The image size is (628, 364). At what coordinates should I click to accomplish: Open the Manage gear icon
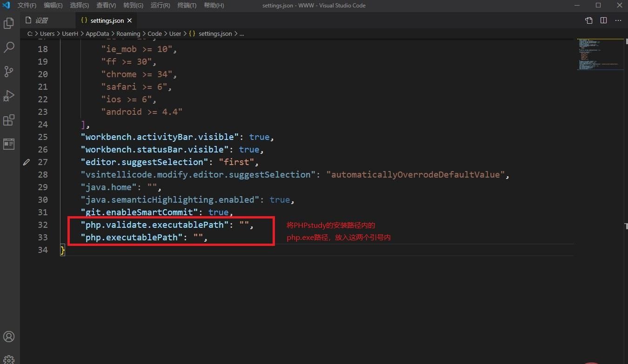pyautogui.click(x=9, y=360)
